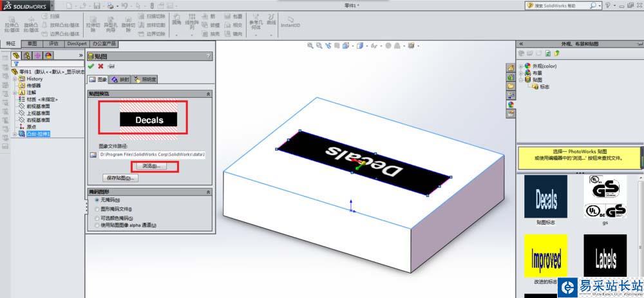Click the red X cancel icon

100,66
